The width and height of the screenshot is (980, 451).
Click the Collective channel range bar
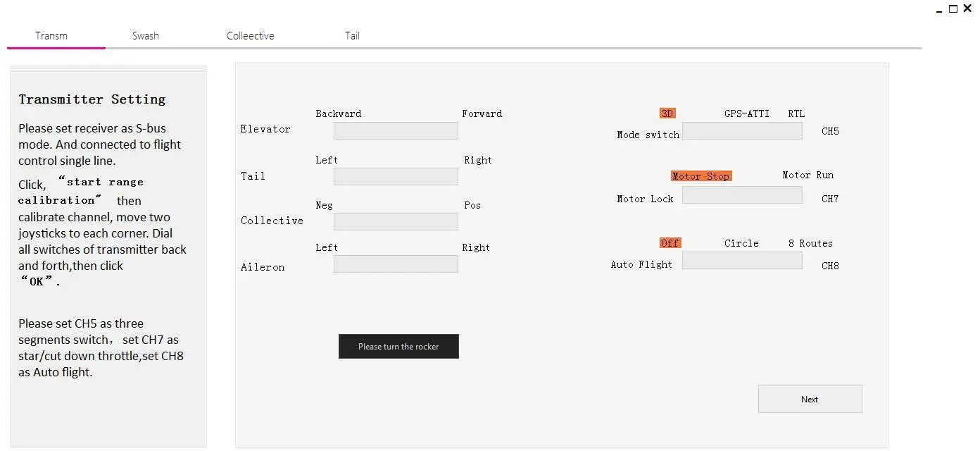[x=396, y=221]
